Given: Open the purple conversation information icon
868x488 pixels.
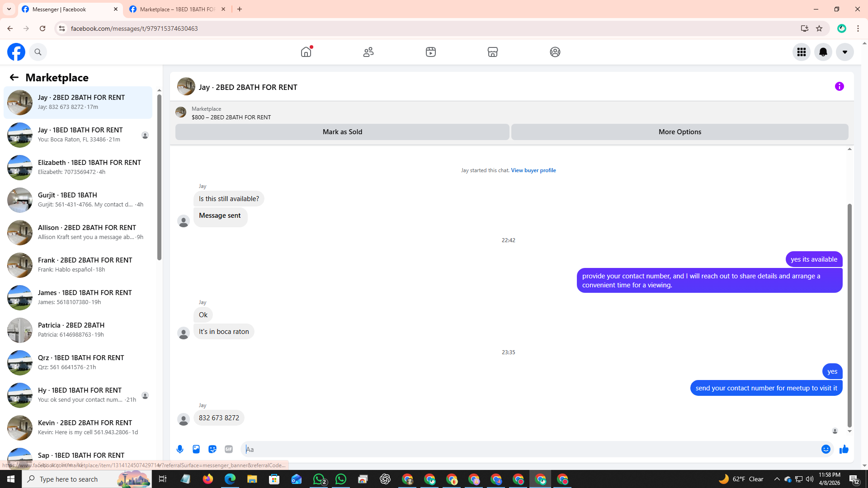Looking at the screenshot, I should (839, 86).
